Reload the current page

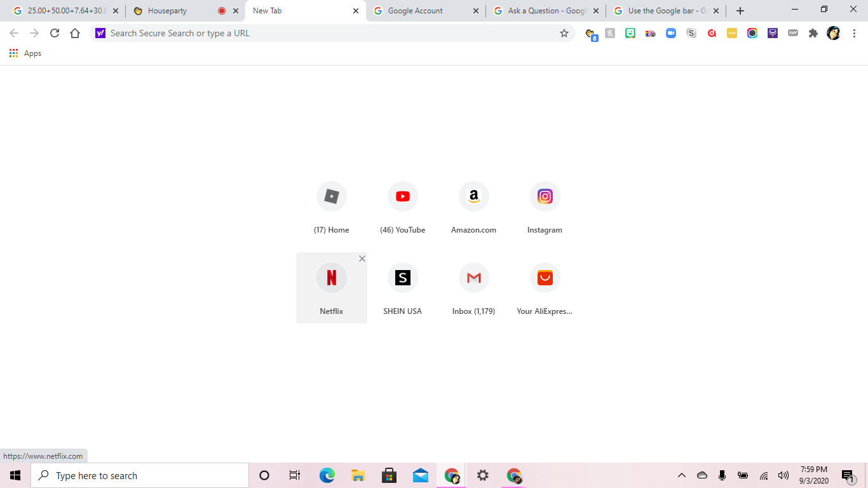coord(55,33)
